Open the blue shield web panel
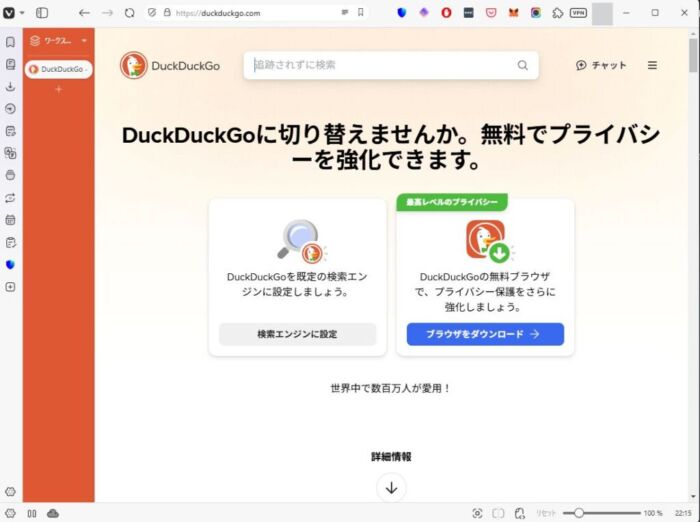Screen dimensions: 700x522 click(10, 264)
